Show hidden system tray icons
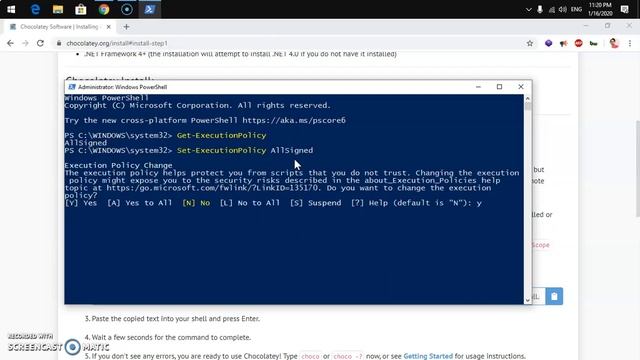The image size is (640, 360). [x=529, y=9]
